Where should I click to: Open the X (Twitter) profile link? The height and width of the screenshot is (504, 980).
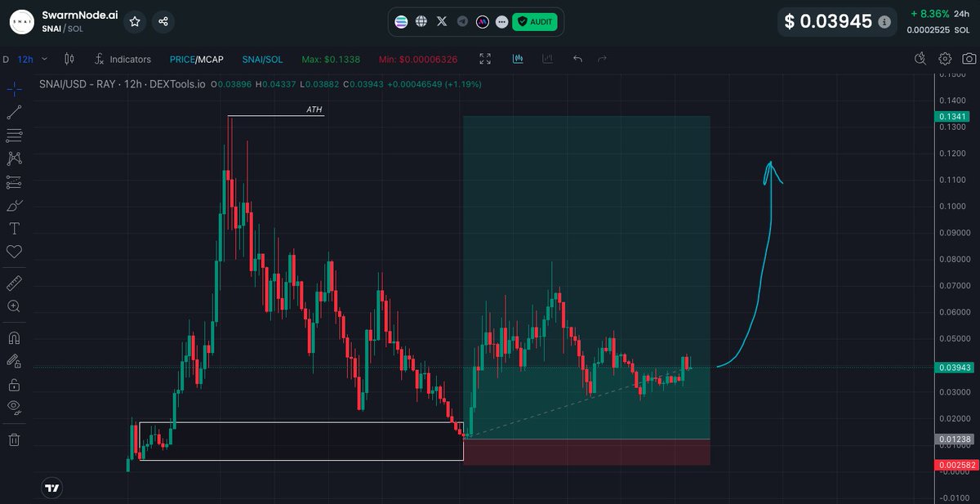click(442, 22)
